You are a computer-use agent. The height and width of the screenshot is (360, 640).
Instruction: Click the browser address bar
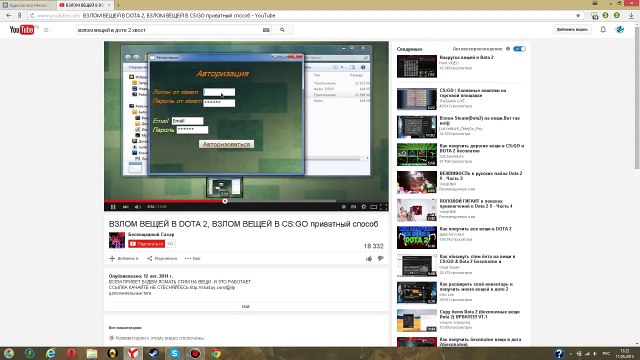point(302,16)
